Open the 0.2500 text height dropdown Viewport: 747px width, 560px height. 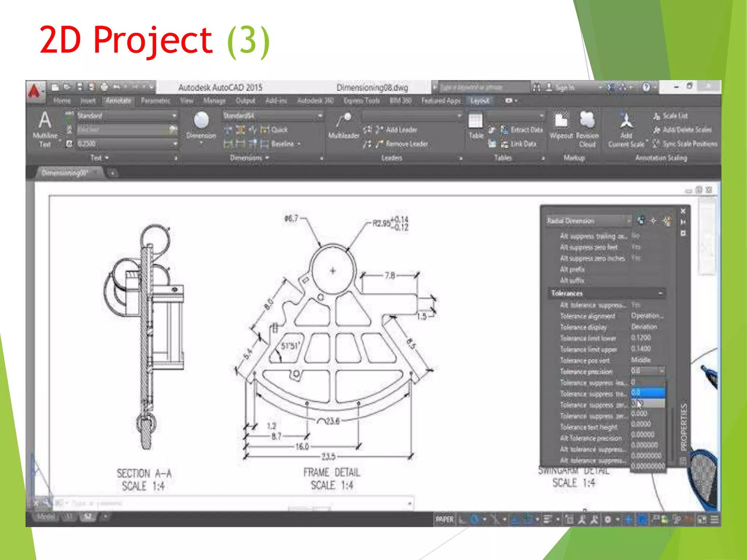(x=127, y=144)
